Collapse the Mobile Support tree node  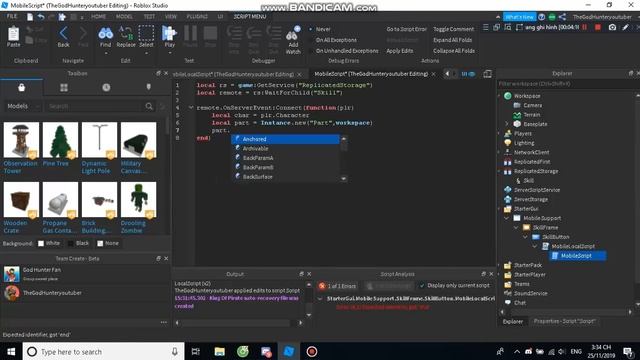[x=507, y=218]
